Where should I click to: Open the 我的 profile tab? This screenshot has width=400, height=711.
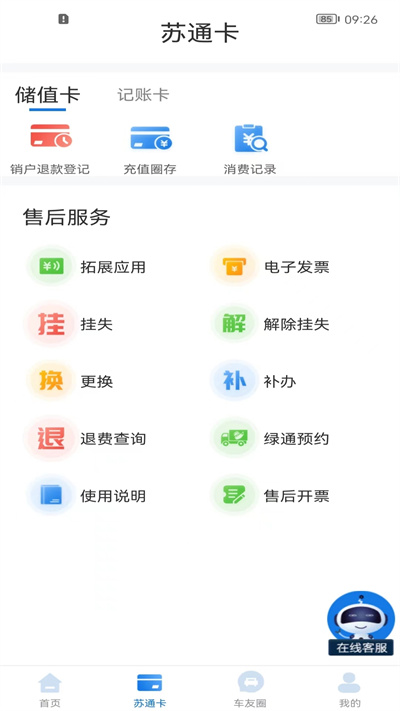coord(350,690)
